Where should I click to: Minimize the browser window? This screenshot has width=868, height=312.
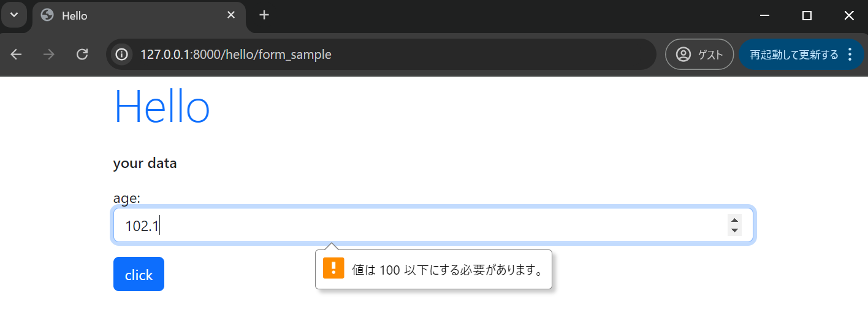pos(764,15)
